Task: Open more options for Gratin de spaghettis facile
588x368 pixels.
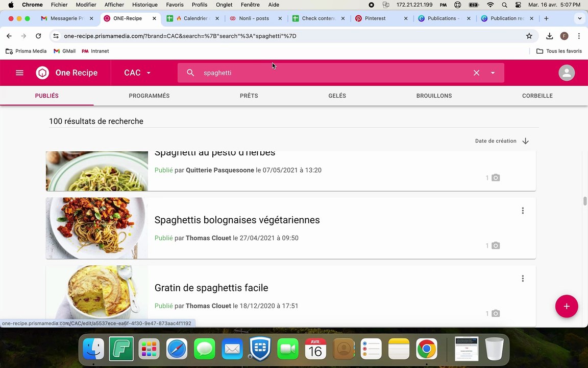Action: point(523,279)
